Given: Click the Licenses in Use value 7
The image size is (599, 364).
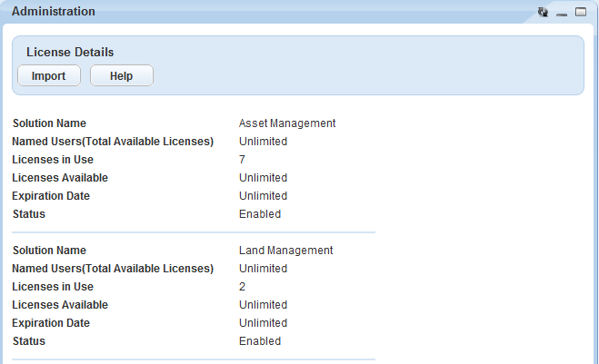Looking at the screenshot, I should pyautogui.click(x=243, y=160).
